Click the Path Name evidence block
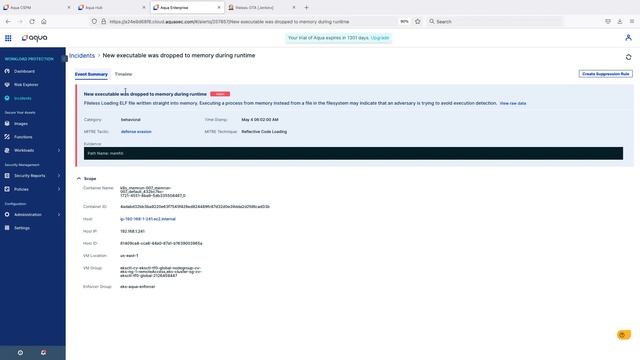Screen dimensions: 640x360 (353, 153)
